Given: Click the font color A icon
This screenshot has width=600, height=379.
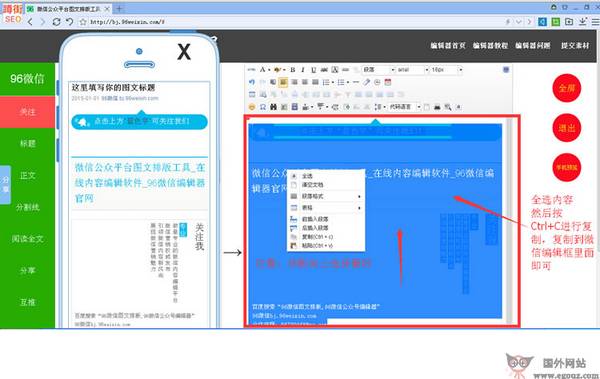Looking at the screenshot, I should (262, 70).
